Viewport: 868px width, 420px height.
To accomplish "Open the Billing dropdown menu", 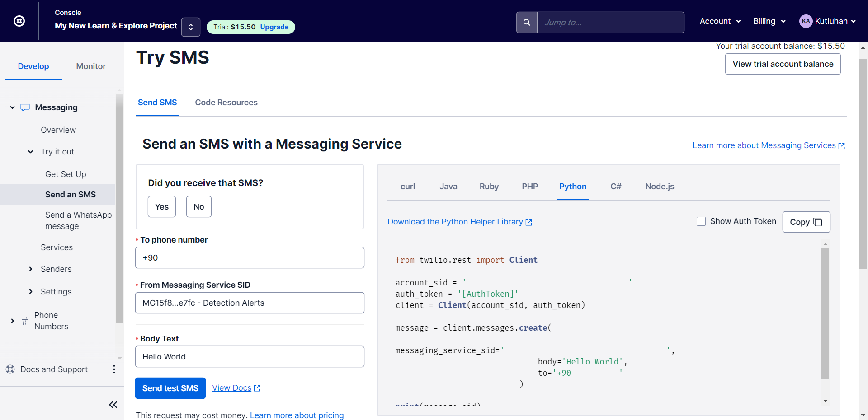I will point(769,21).
